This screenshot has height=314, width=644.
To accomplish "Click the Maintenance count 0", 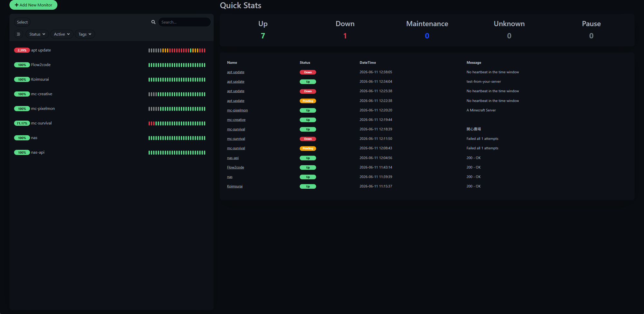I will (x=427, y=36).
